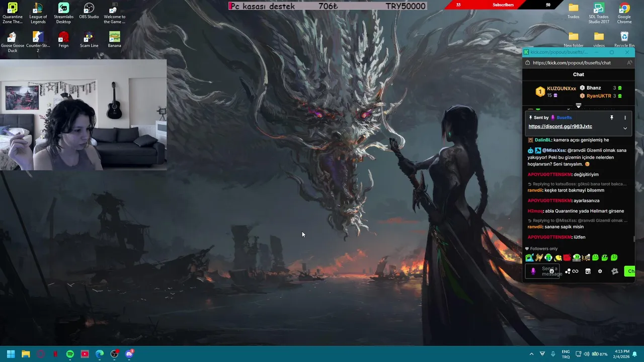Launch Streamlabs Desktop shortcut
The width and height of the screenshot is (644, 362).
(63, 14)
